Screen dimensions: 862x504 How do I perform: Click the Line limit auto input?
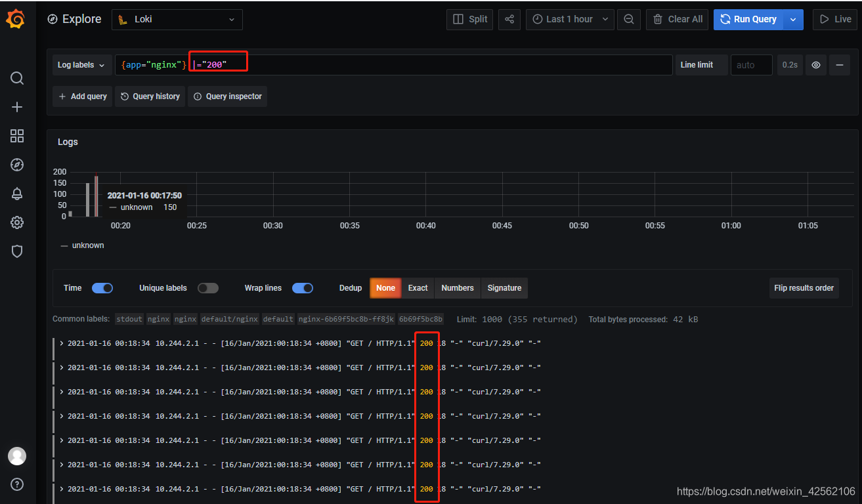coord(751,65)
